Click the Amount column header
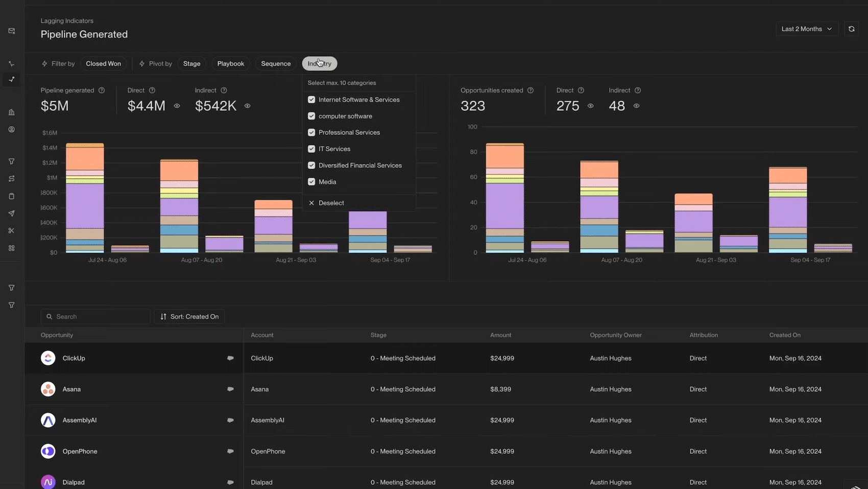Screen dimensions: 868x489 [500, 335]
